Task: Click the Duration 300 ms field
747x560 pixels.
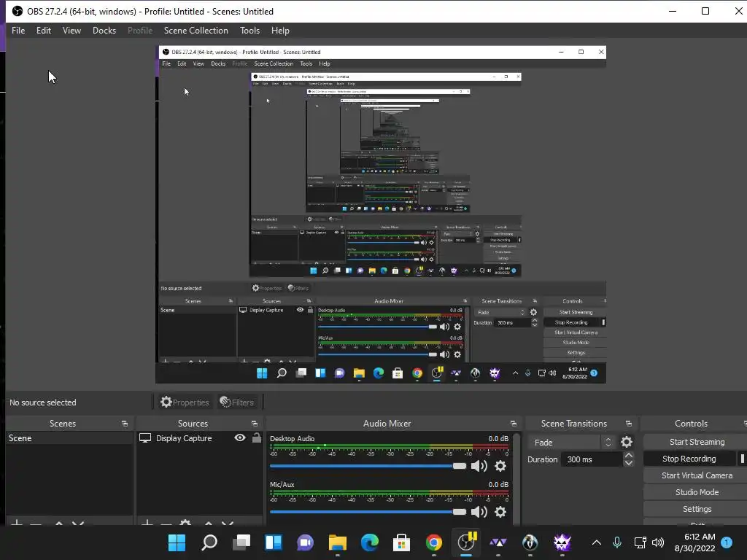Action: (592, 459)
